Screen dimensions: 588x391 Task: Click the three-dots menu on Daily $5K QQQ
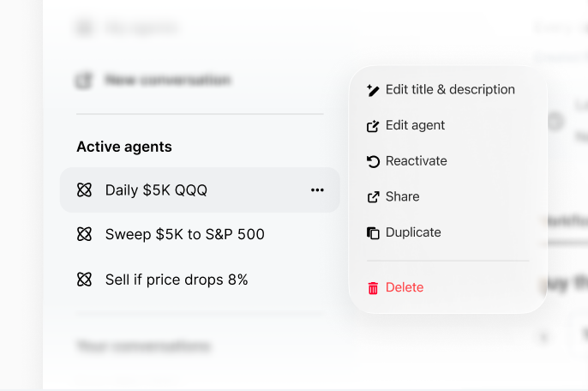[x=317, y=190]
